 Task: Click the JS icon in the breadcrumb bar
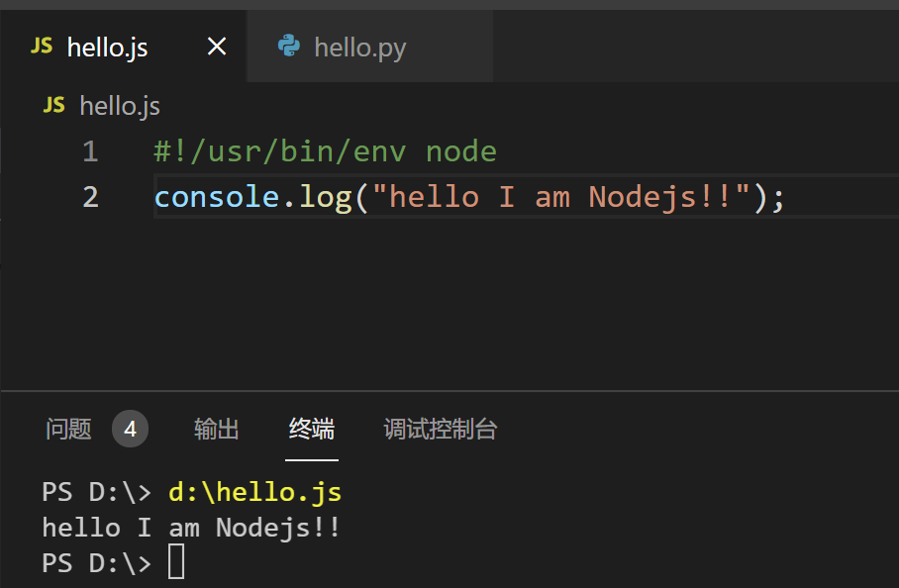54,105
